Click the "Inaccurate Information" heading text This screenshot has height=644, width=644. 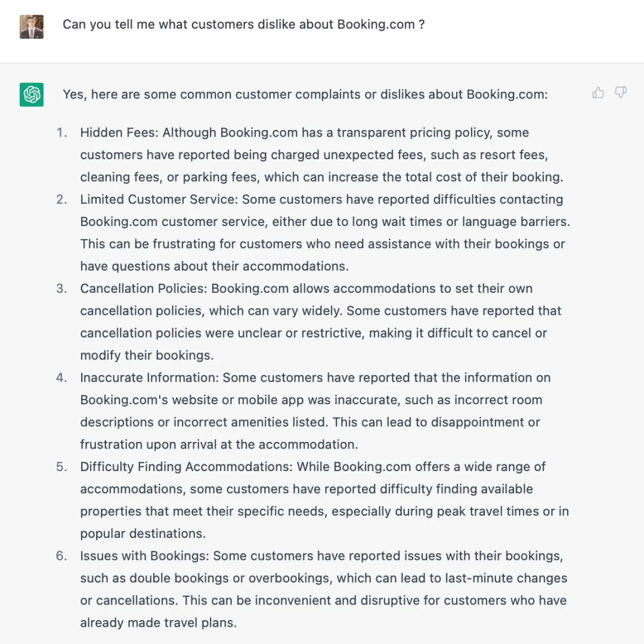[150, 377]
